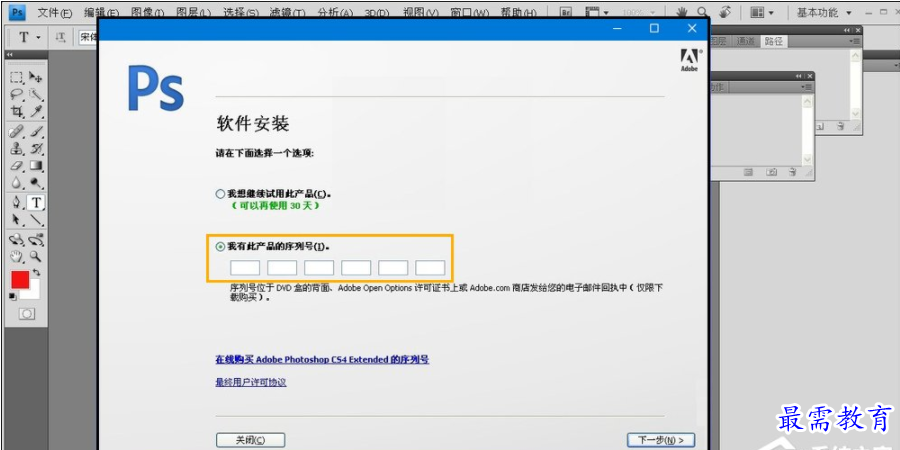Select the Hand tool in the toolbox

coord(17,257)
